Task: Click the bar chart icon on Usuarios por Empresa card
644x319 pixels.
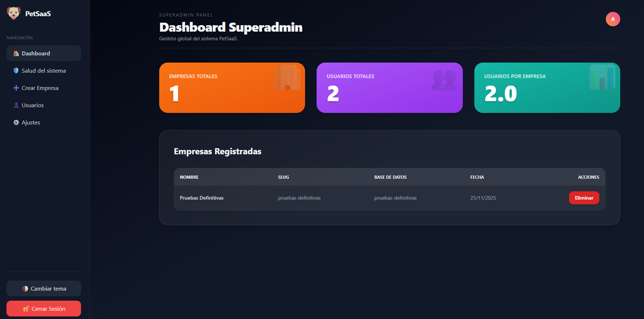Action: (602, 77)
